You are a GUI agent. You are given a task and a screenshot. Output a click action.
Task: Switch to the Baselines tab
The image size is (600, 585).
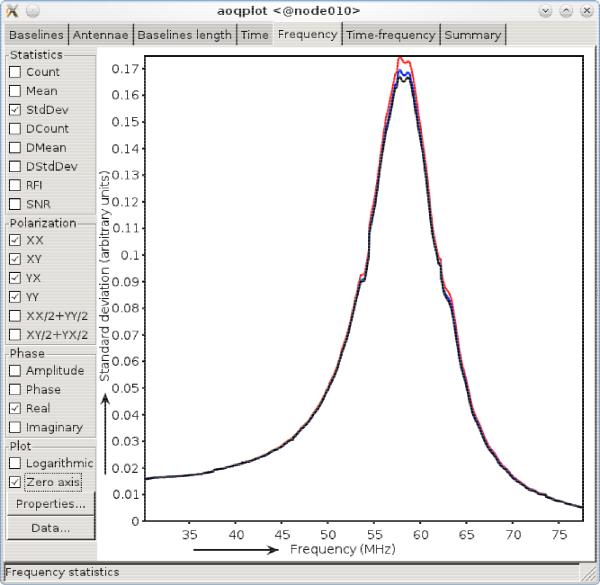(36, 35)
